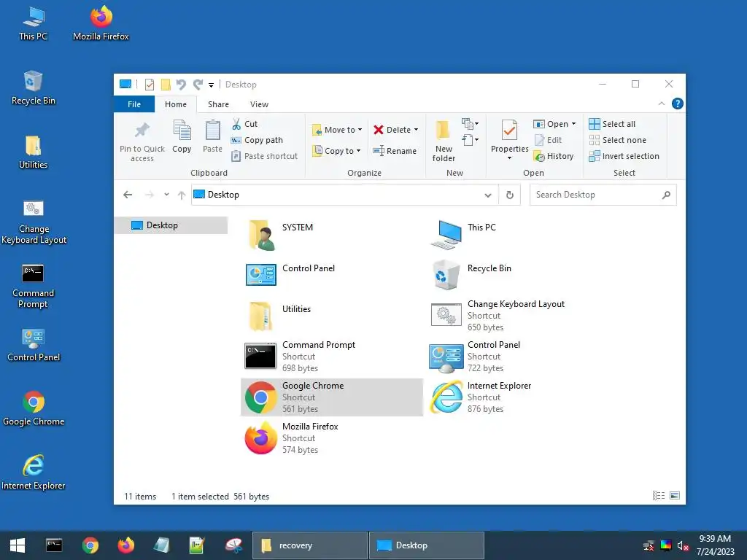Select Internet Explorer shortcut in list
This screenshot has height=560, width=747.
(x=517, y=397)
